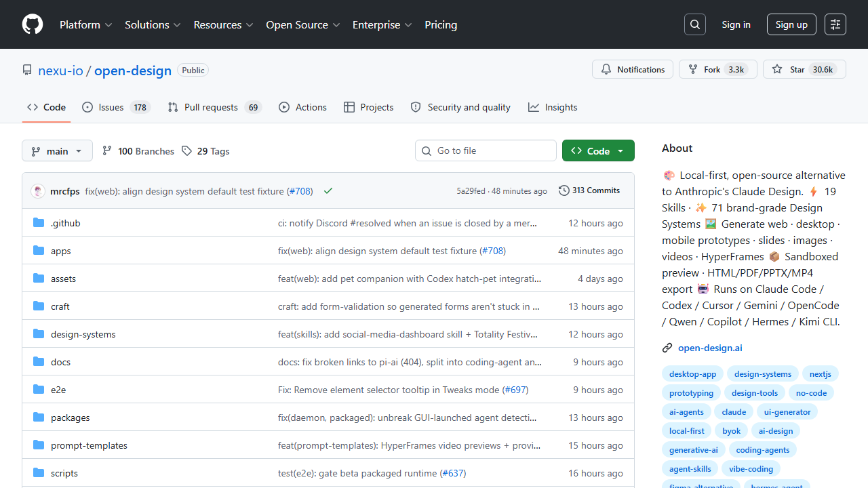Click the docs folder icon
868x488 pixels.
coord(39,362)
